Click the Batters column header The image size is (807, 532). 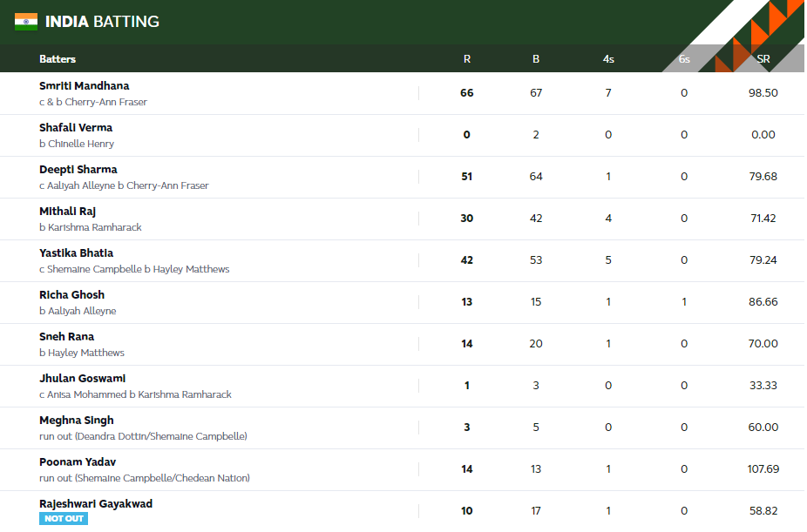pos(58,59)
